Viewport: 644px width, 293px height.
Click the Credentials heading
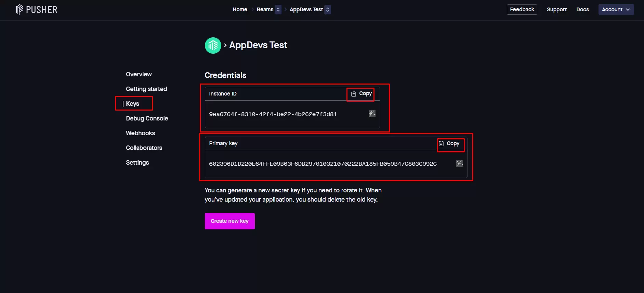[x=225, y=75]
